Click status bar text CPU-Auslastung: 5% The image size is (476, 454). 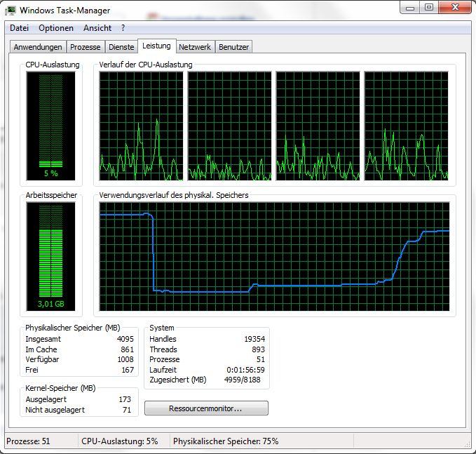point(120,441)
